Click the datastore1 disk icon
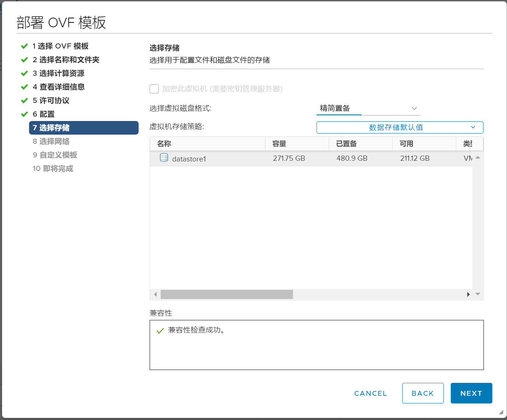The image size is (507, 420). (x=164, y=158)
